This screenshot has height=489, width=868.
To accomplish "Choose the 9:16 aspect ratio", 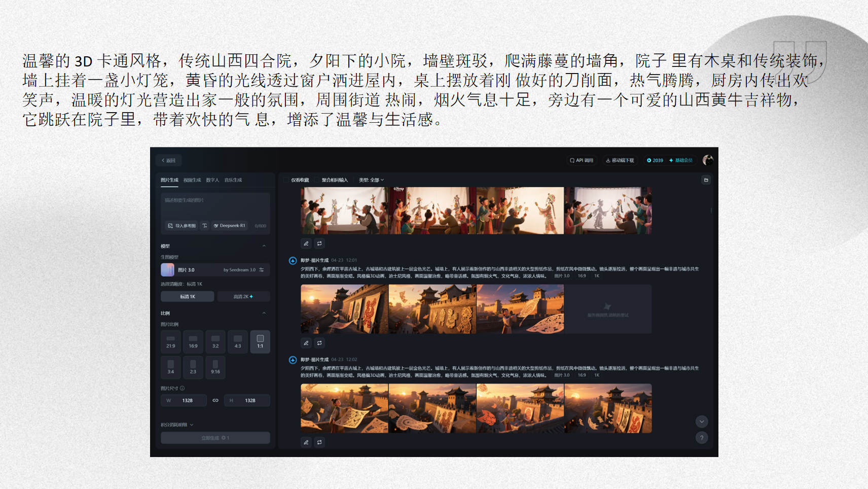I will pyautogui.click(x=215, y=367).
